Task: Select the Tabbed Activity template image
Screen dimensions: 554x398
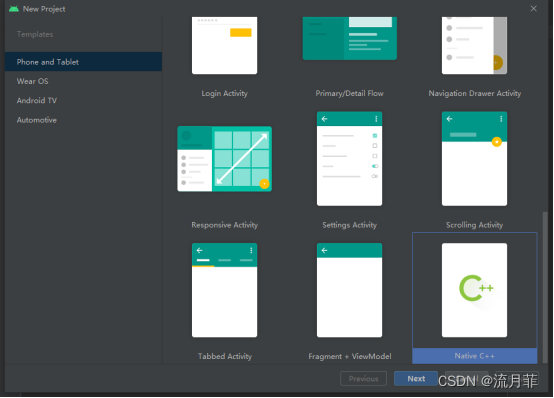Action: tap(224, 290)
